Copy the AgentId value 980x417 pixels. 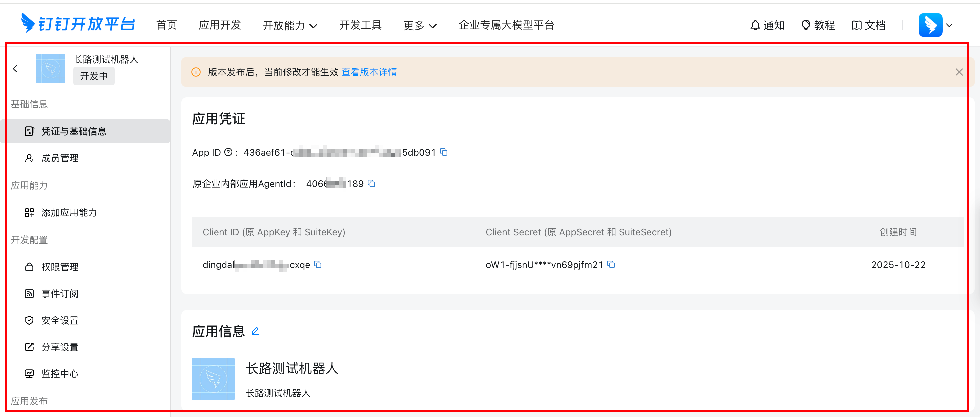point(372,184)
